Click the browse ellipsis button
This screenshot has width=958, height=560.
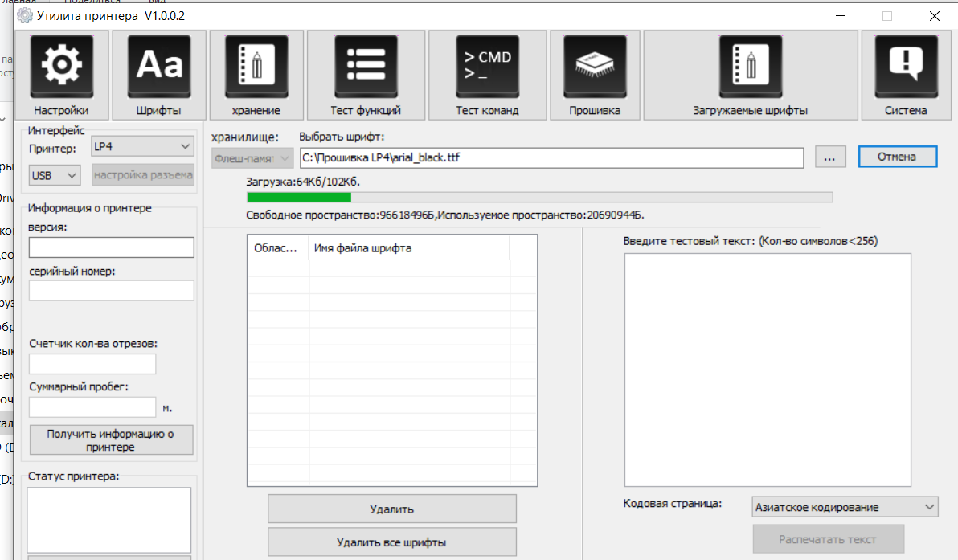click(x=830, y=158)
